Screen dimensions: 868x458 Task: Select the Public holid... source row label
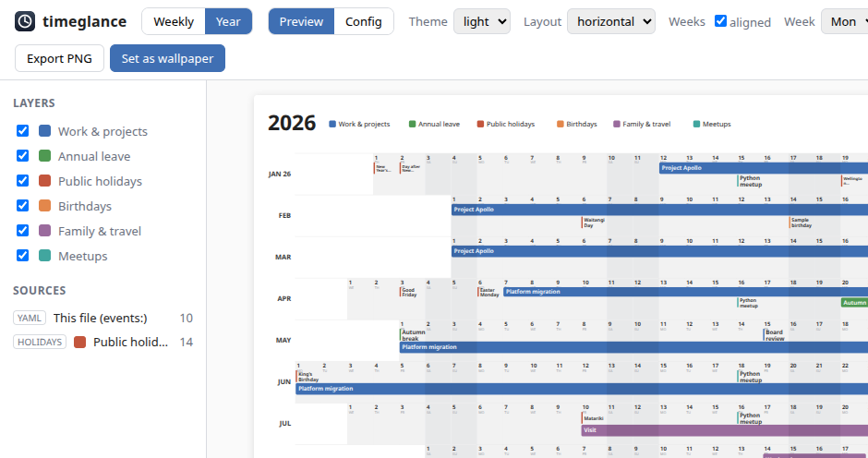[130, 342]
